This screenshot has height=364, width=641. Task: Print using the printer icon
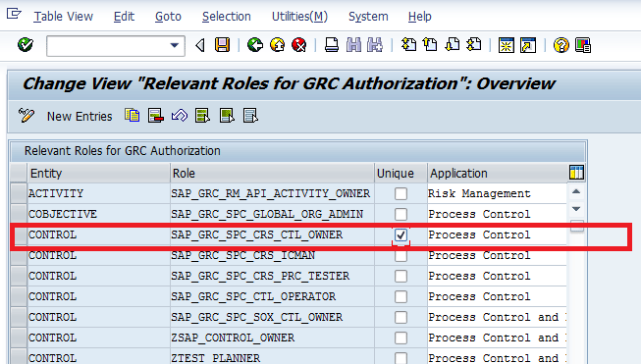pyautogui.click(x=332, y=45)
